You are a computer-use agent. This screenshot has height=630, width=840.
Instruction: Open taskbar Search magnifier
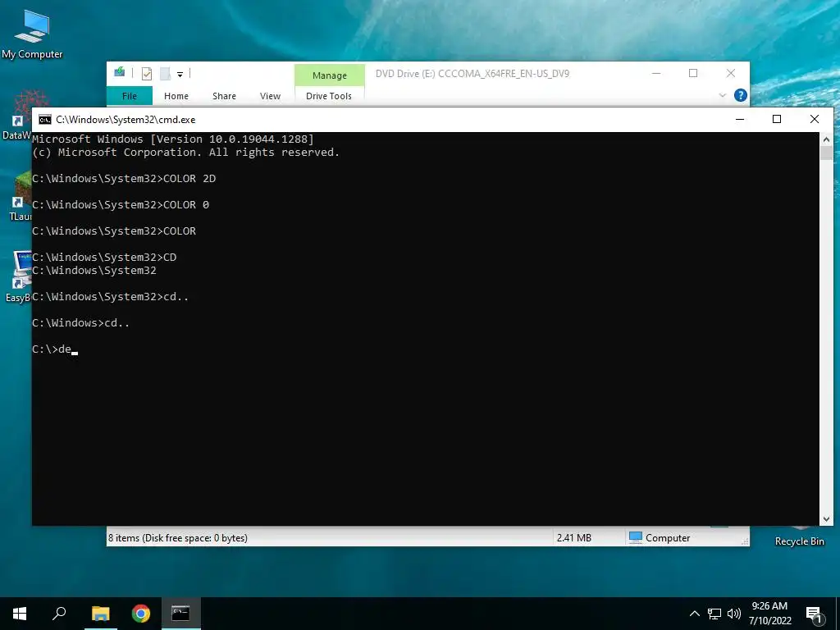coord(59,614)
